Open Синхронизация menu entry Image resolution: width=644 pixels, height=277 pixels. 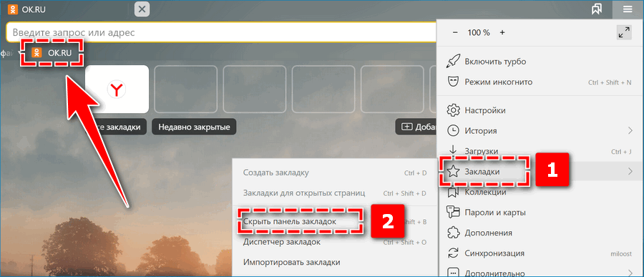[x=540, y=253]
